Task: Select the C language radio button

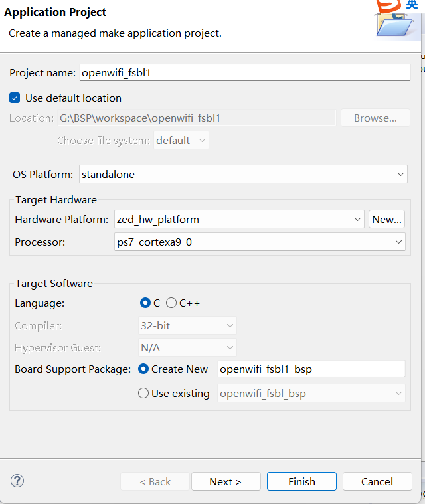Action: click(x=145, y=303)
